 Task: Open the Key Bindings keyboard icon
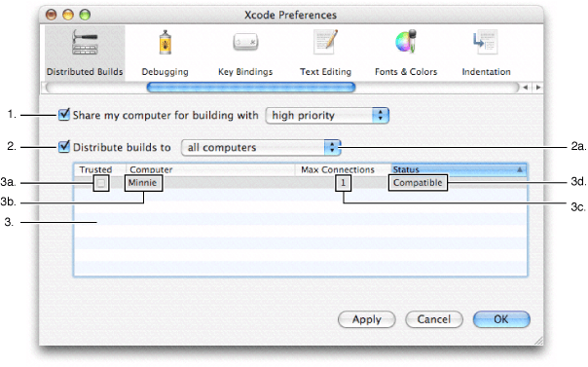pyautogui.click(x=245, y=43)
